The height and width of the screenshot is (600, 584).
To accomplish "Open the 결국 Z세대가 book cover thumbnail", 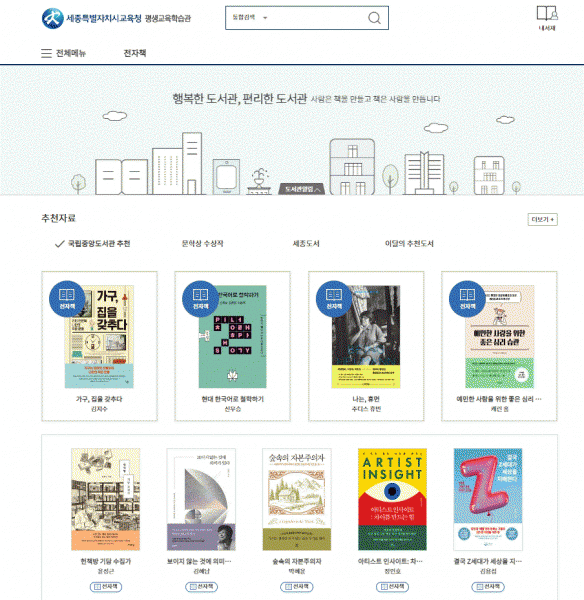I will click(x=488, y=499).
